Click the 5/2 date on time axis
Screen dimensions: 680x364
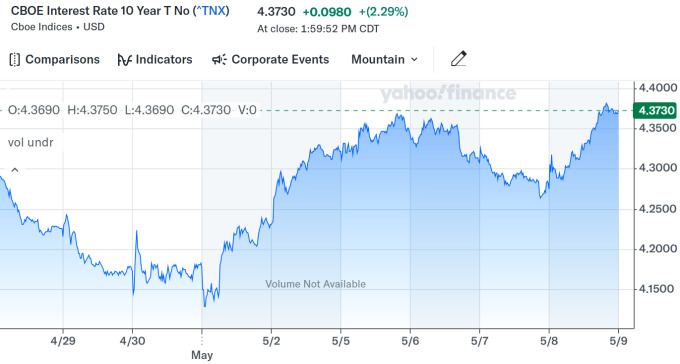click(x=271, y=341)
